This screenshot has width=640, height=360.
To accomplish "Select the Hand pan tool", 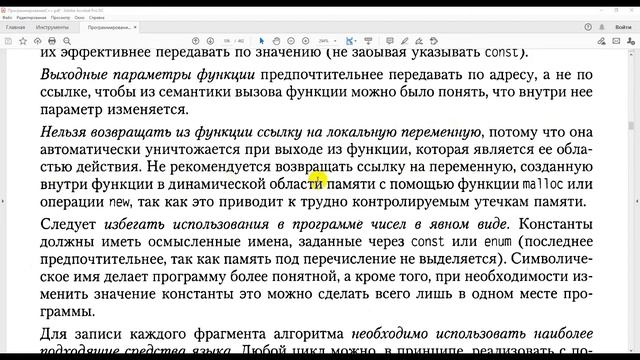I will tap(276, 41).
